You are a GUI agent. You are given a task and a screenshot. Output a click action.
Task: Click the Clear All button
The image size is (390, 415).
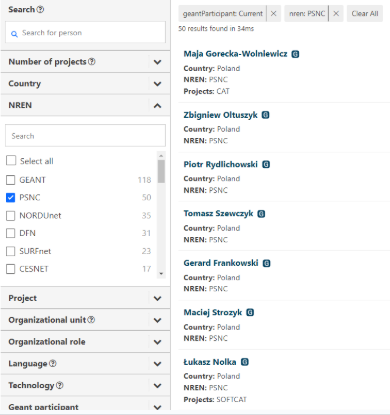365,14
